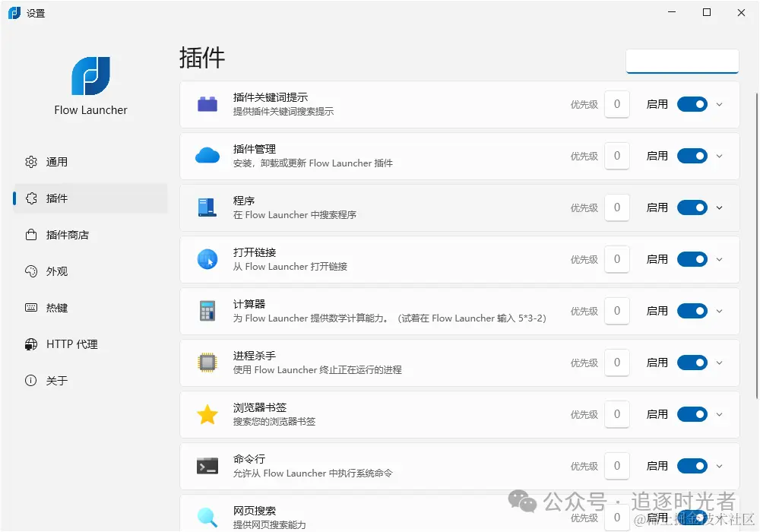The width and height of the screenshot is (760, 532).
Task: Expand the 打开链接 plugin chevron
Action: [719, 259]
